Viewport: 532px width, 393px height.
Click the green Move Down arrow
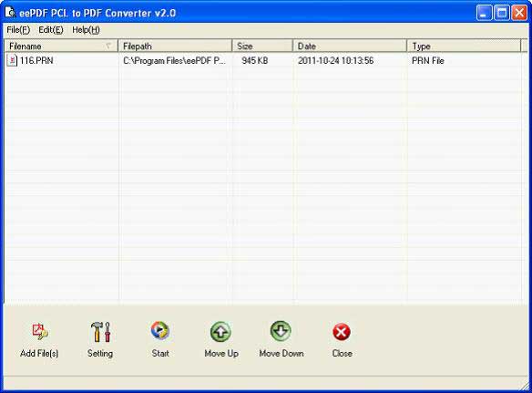(x=281, y=331)
